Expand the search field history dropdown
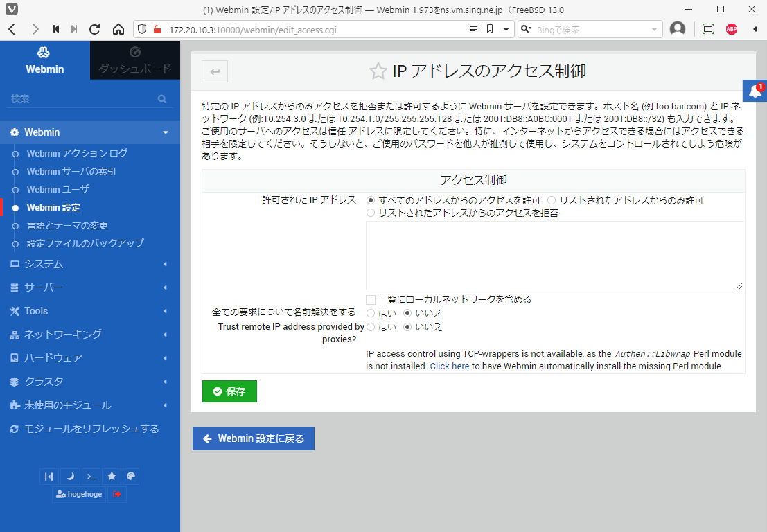 (654, 29)
